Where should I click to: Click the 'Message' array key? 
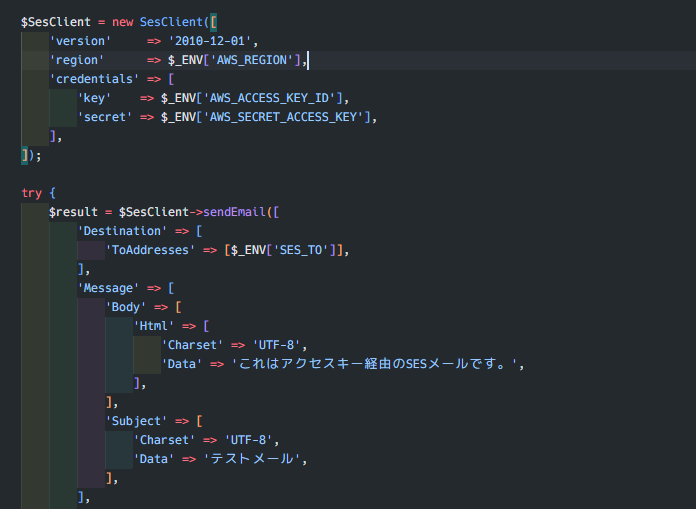click(108, 288)
